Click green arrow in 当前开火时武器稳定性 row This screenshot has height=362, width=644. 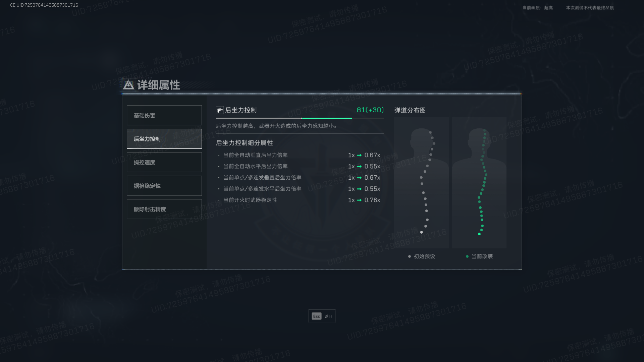(359, 200)
